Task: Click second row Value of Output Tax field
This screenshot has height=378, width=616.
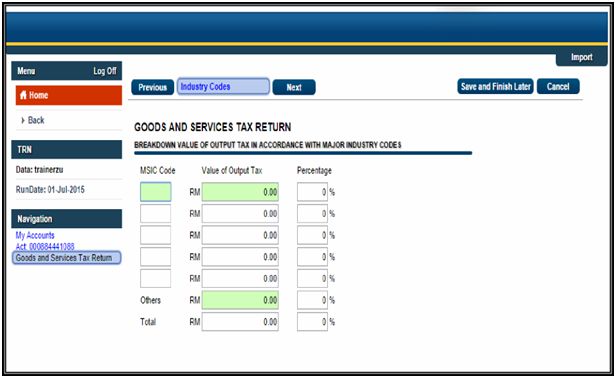Action: [x=240, y=214]
